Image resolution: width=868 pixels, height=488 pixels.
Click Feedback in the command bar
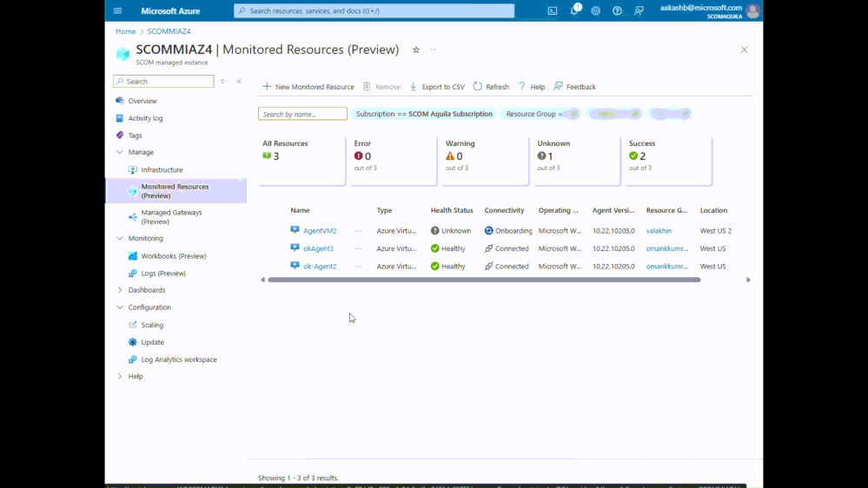(x=574, y=87)
